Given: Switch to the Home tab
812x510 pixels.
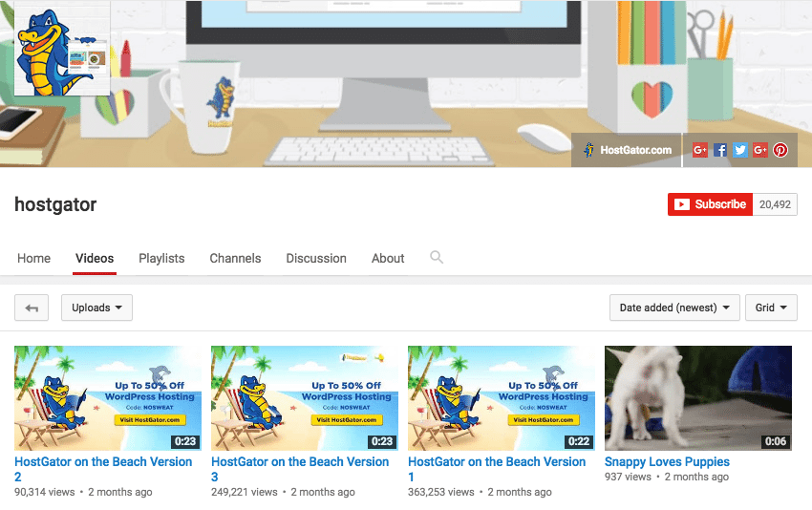Looking at the screenshot, I should (33, 259).
